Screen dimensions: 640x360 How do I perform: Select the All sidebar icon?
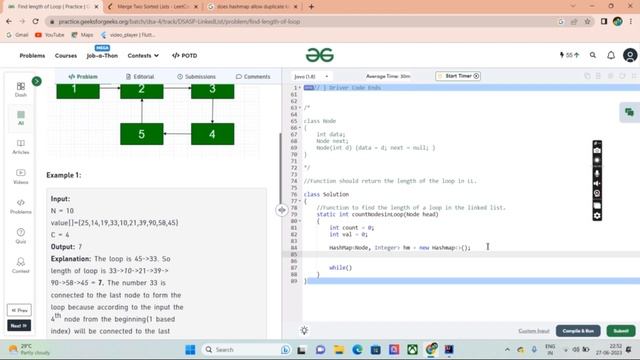(20, 118)
